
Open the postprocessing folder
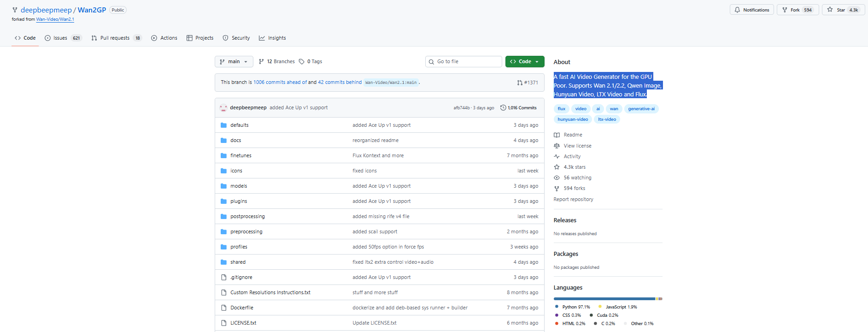[x=247, y=217]
